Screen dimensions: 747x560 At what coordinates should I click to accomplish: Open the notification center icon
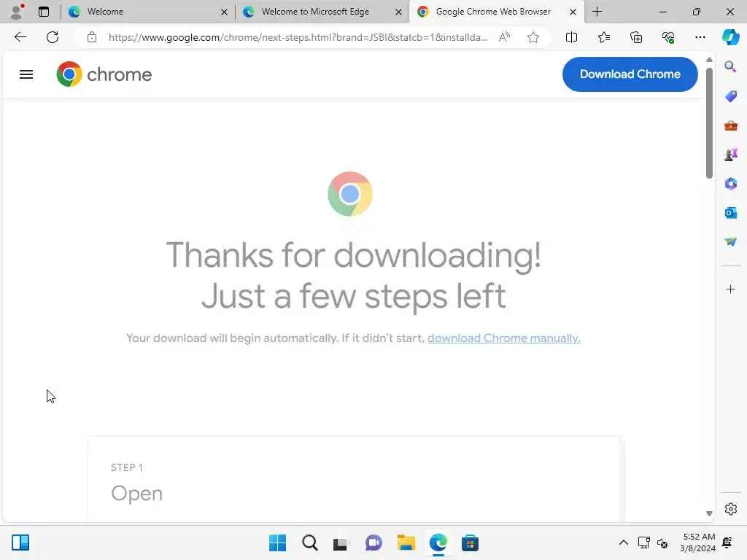coord(727,542)
